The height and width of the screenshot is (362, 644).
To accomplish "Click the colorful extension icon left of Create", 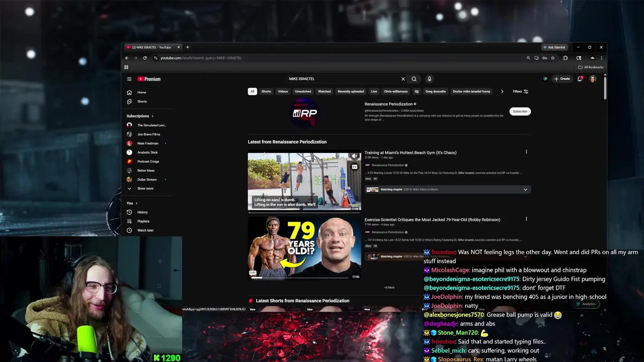I will click(x=545, y=79).
